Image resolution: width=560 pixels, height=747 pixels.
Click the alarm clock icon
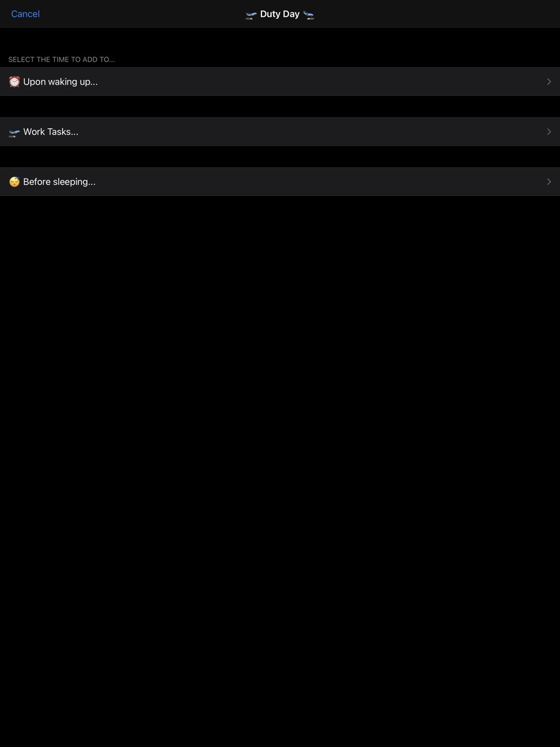(15, 82)
